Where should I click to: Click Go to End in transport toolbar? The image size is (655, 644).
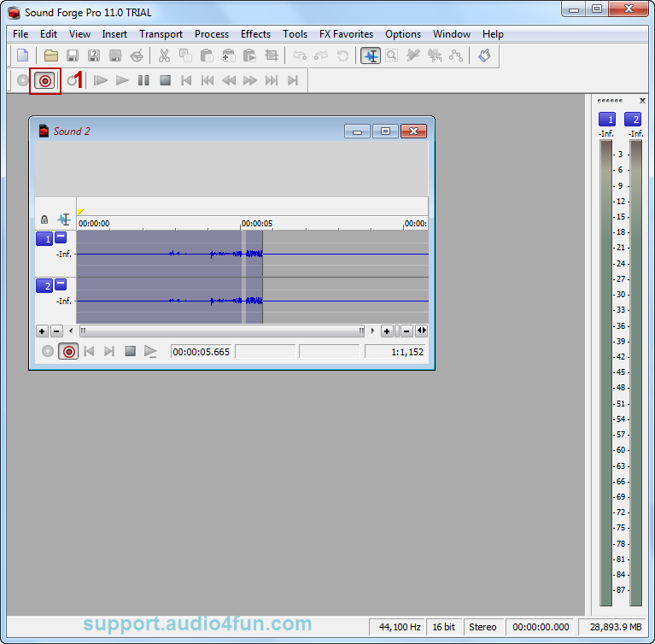[x=293, y=80]
